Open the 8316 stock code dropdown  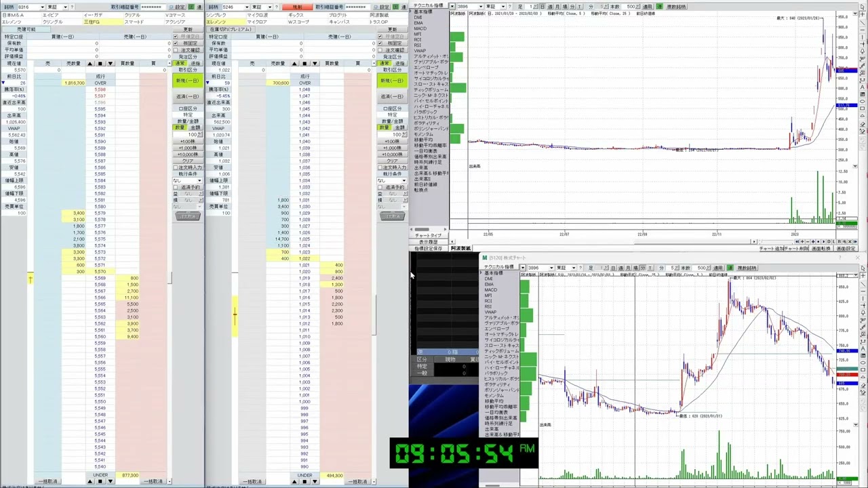coord(42,7)
